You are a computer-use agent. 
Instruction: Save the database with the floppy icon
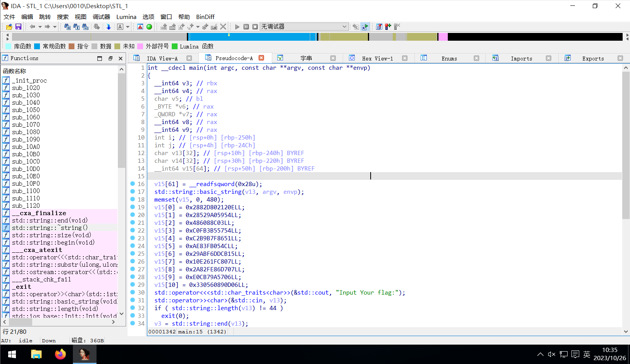[18, 27]
